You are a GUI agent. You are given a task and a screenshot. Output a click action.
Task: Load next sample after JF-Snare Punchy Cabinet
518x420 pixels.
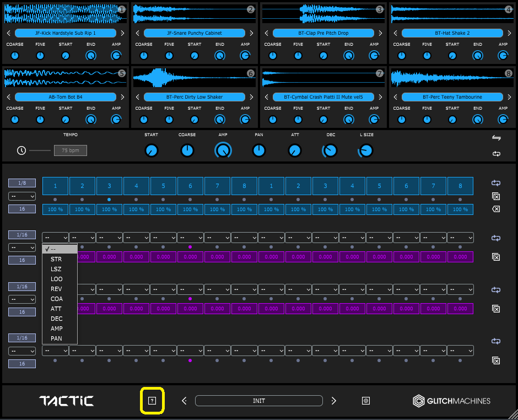click(x=251, y=33)
